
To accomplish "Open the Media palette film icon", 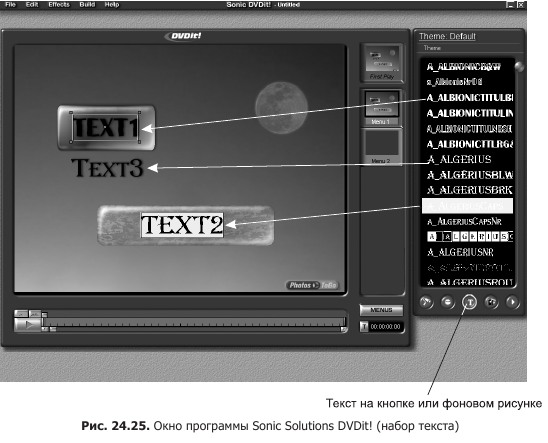I will [491, 302].
